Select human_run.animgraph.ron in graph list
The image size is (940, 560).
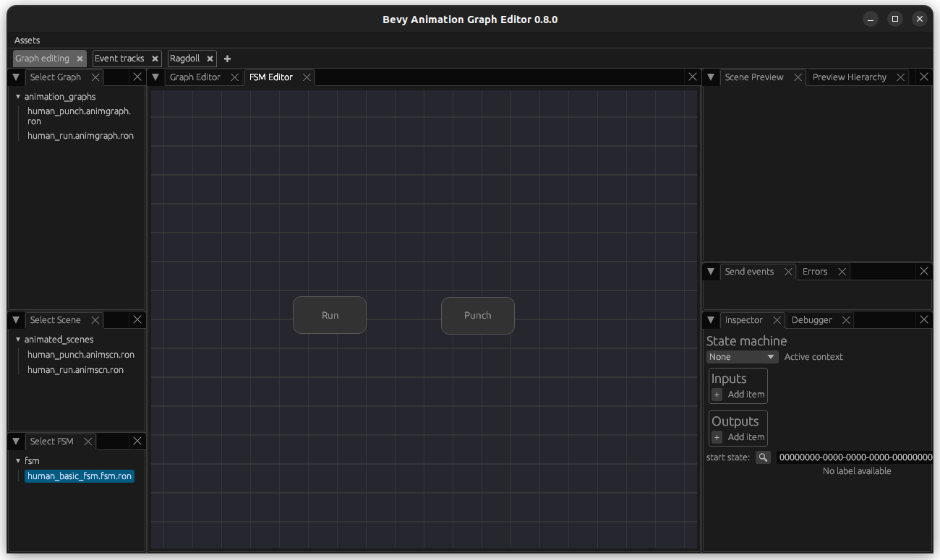point(80,136)
